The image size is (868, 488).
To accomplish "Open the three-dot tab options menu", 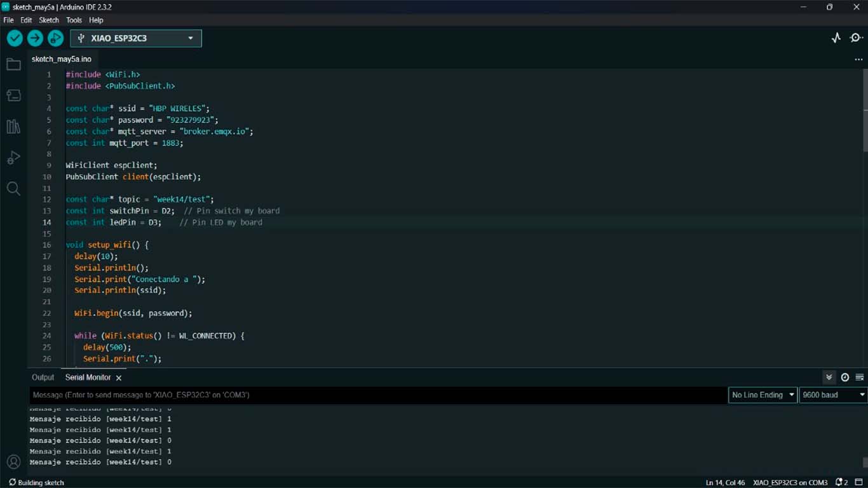I will pos(858,59).
